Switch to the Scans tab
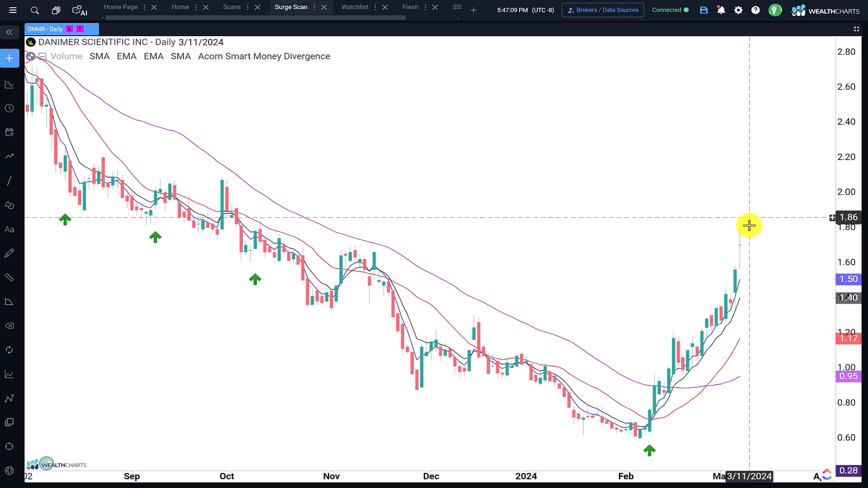868x488 pixels. coord(232,7)
